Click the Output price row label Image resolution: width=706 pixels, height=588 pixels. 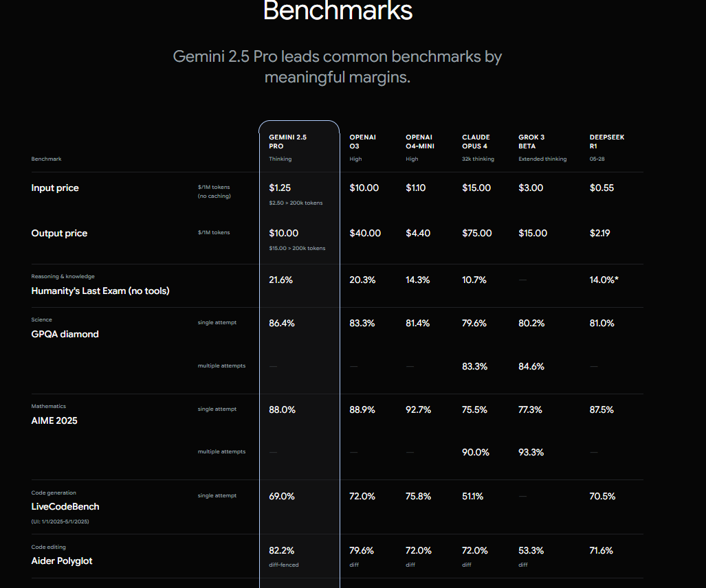tap(58, 233)
